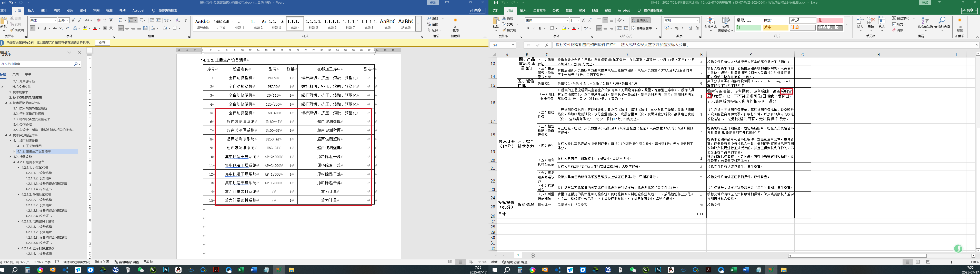Sort the selected paragraphs in Word
The width and height of the screenshot is (980, 274).
[178, 20]
